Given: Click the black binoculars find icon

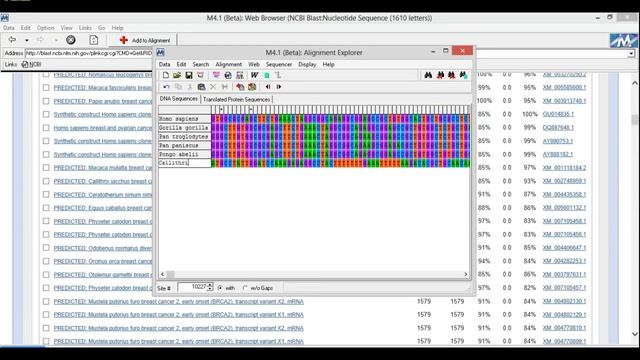Looking at the screenshot, I should click(428, 75).
